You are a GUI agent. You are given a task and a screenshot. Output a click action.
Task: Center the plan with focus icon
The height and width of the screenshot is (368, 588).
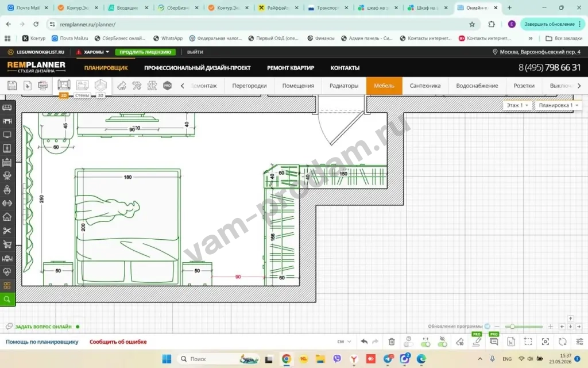(x=546, y=342)
